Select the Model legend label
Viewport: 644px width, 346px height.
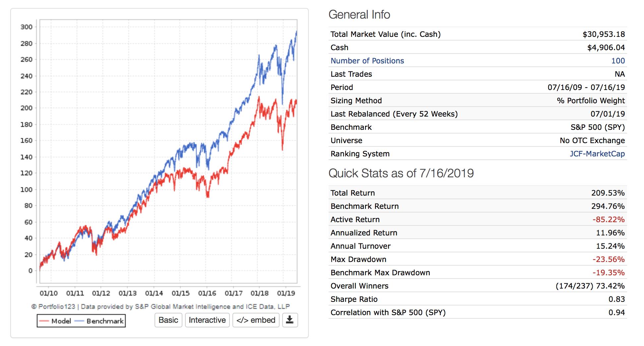tap(61, 321)
